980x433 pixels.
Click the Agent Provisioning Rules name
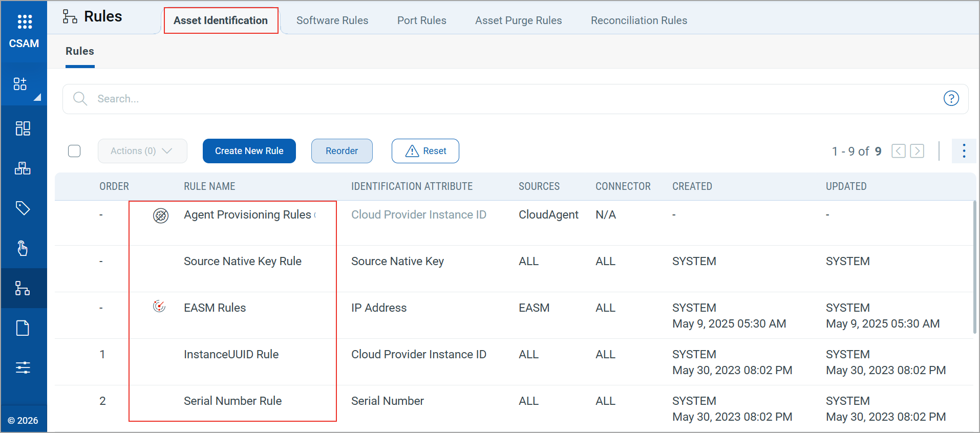coord(248,214)
